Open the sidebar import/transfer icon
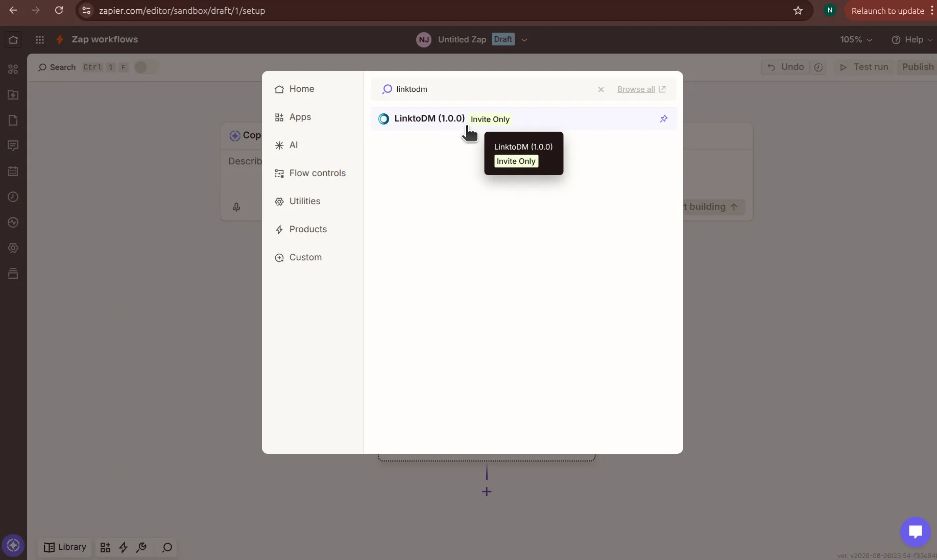 tap(13, 95)
